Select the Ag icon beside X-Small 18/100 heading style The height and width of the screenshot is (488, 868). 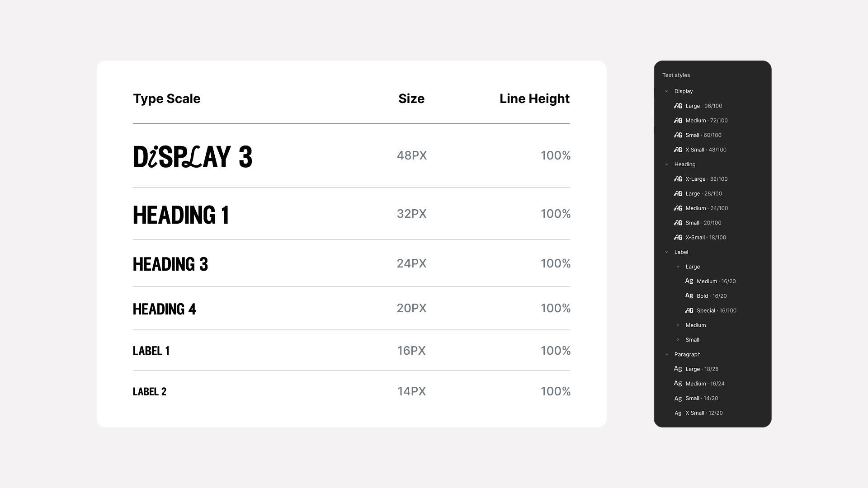678,237
